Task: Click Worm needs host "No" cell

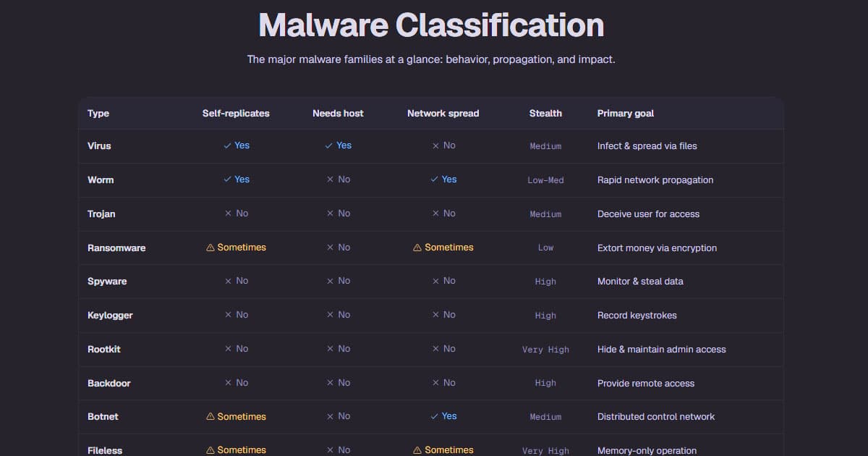Action: pos(338,180)
